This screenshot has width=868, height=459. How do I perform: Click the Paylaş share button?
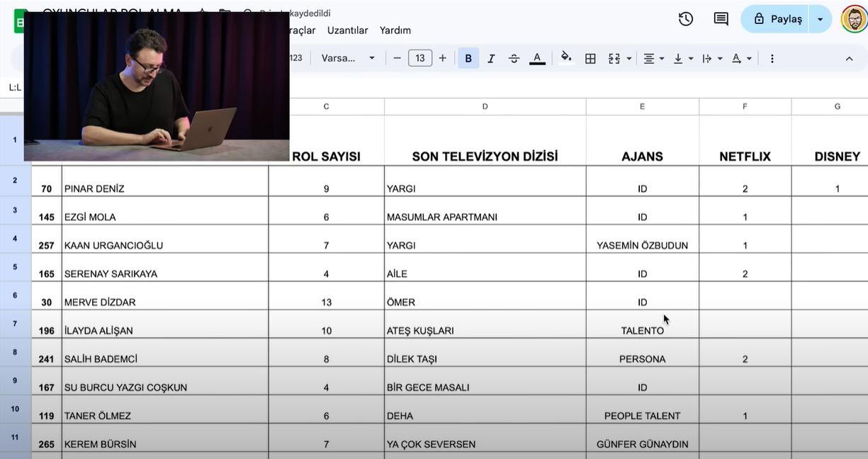[777, 19]
